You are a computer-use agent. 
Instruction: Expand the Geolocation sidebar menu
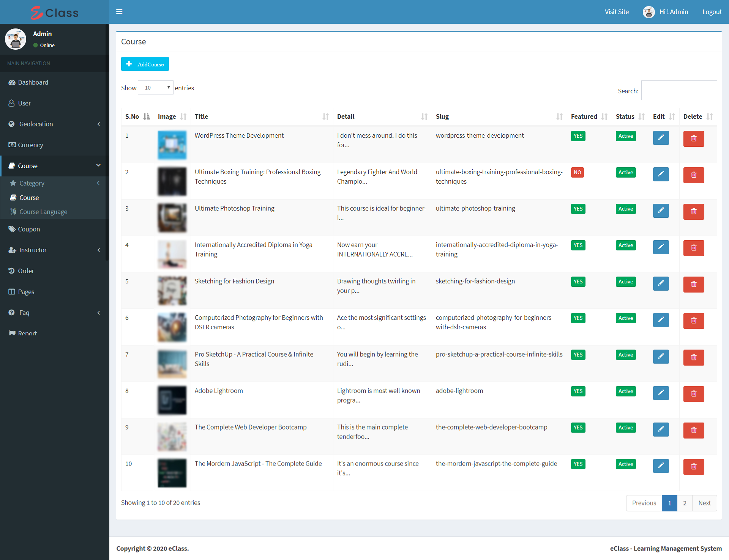tap(35, 124)
